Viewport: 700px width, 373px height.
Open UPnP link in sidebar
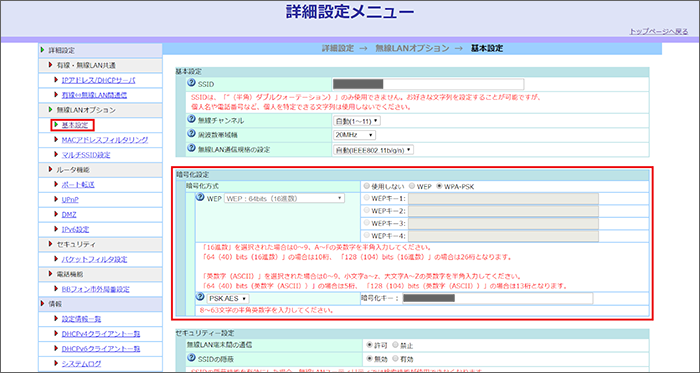tap(70, 200)
